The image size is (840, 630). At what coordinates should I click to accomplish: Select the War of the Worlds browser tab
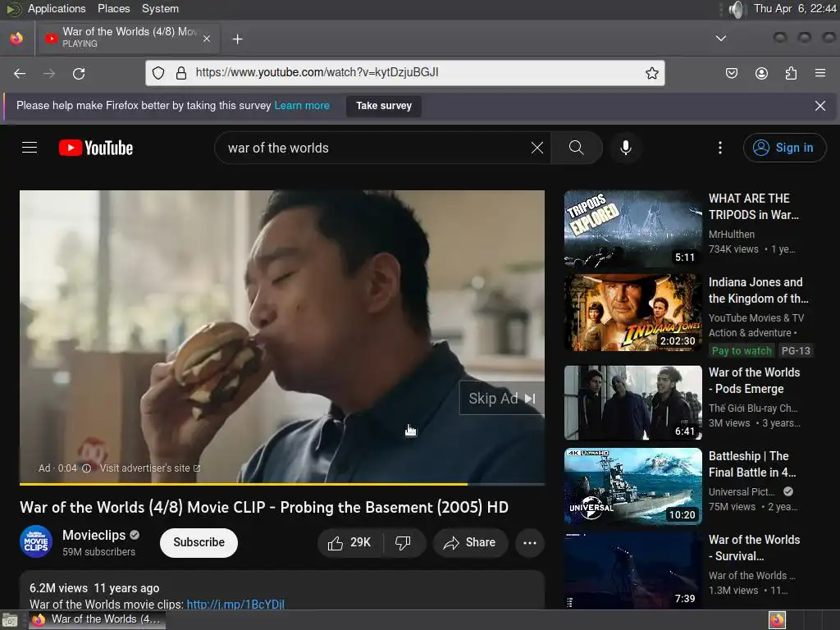[x=127, y=39]
